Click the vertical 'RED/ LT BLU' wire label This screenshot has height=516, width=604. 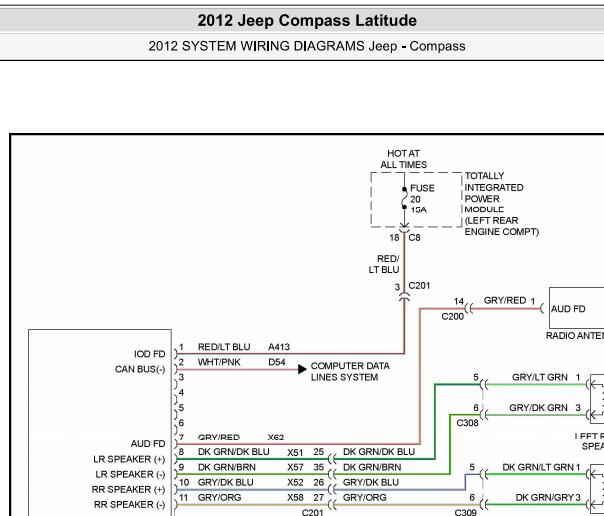[384, 264]
